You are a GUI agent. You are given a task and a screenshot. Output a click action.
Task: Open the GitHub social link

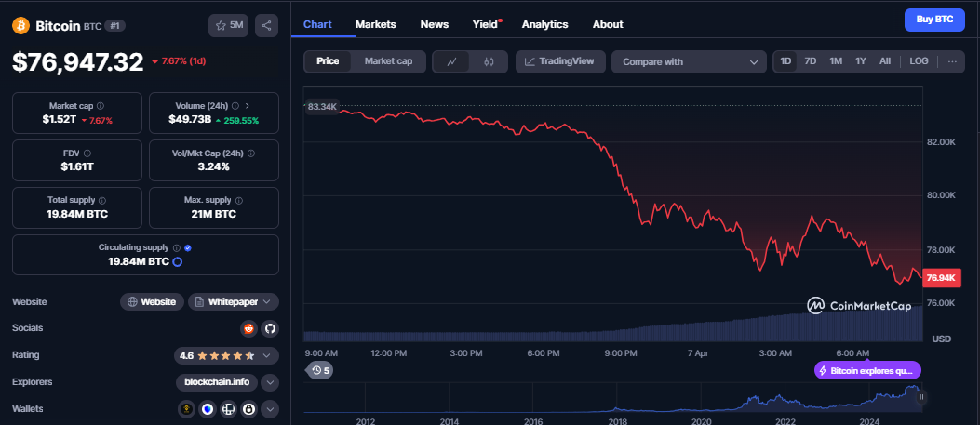(269, 328)
